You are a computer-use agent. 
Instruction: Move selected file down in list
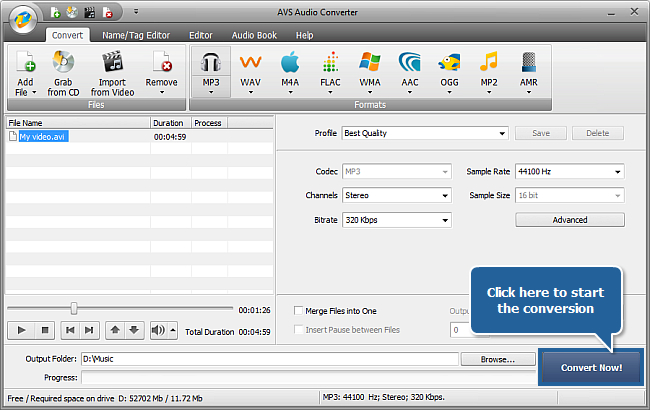point(134,330)
